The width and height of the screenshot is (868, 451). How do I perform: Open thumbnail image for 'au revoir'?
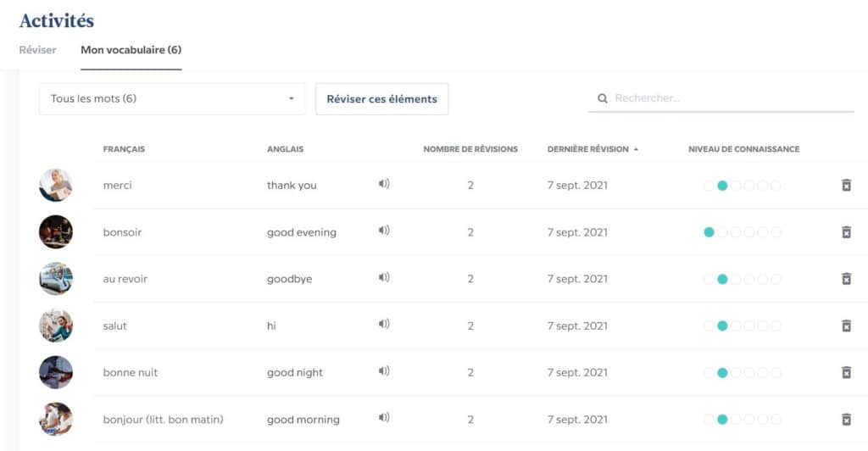pyautogui.click(x=56, y=278)
